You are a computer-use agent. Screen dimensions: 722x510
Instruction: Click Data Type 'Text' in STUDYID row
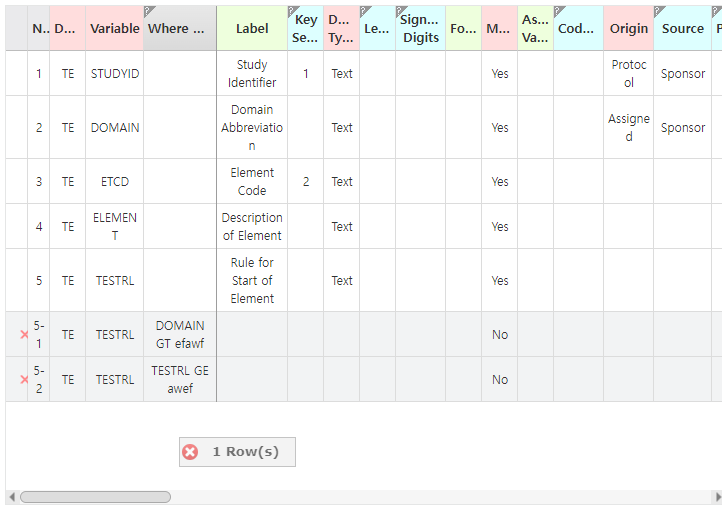pos(342,74)
